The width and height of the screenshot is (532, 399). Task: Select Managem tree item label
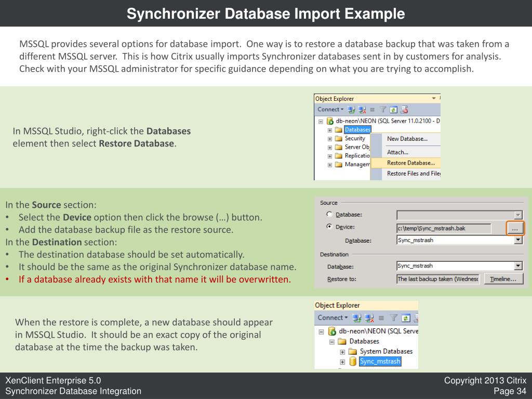pyautogui.click(x=357, y=165)
